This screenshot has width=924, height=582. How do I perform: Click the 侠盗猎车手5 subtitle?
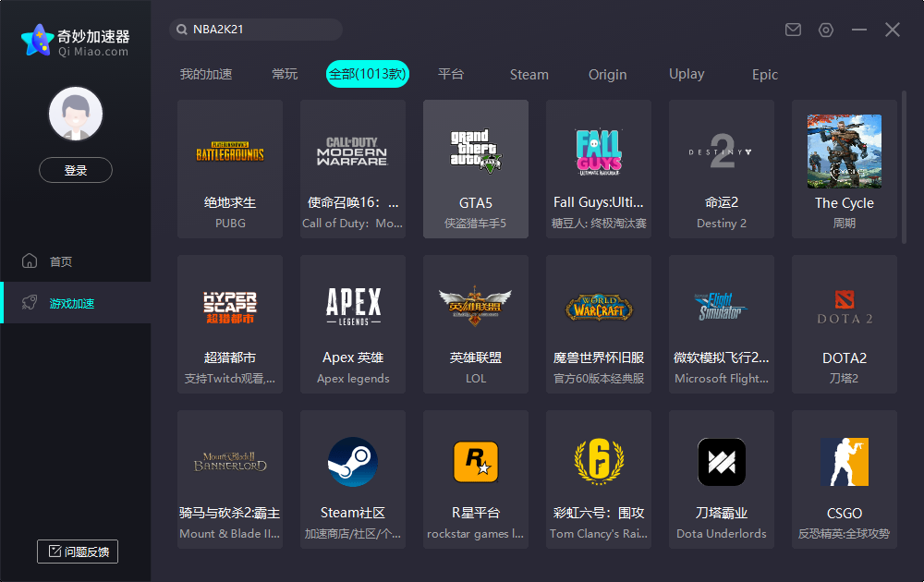[476, 224]
